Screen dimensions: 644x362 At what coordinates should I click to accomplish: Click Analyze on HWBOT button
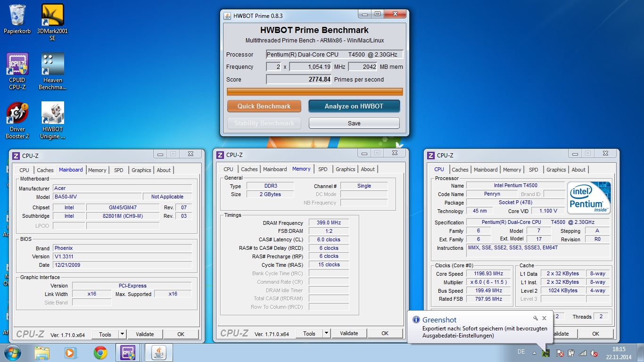click(354, 106)
